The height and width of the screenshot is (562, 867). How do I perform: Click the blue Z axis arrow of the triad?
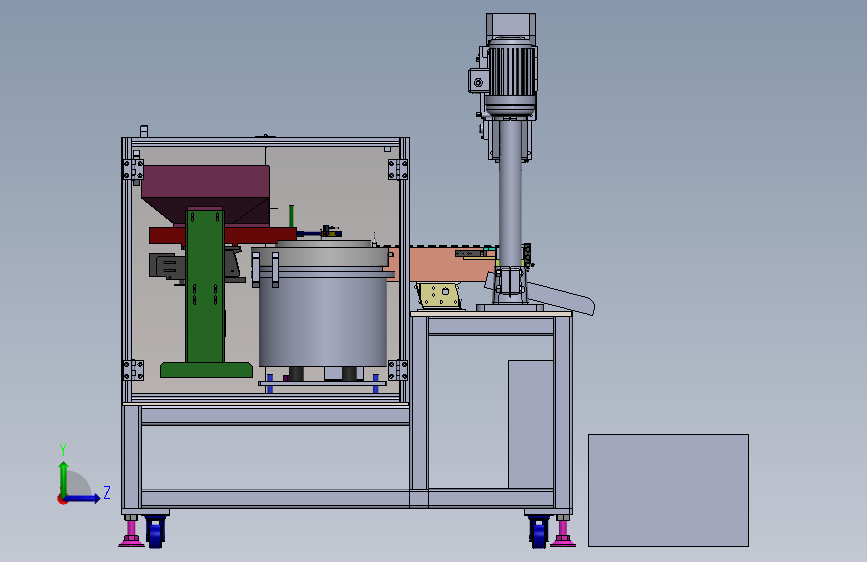(83, 498)
